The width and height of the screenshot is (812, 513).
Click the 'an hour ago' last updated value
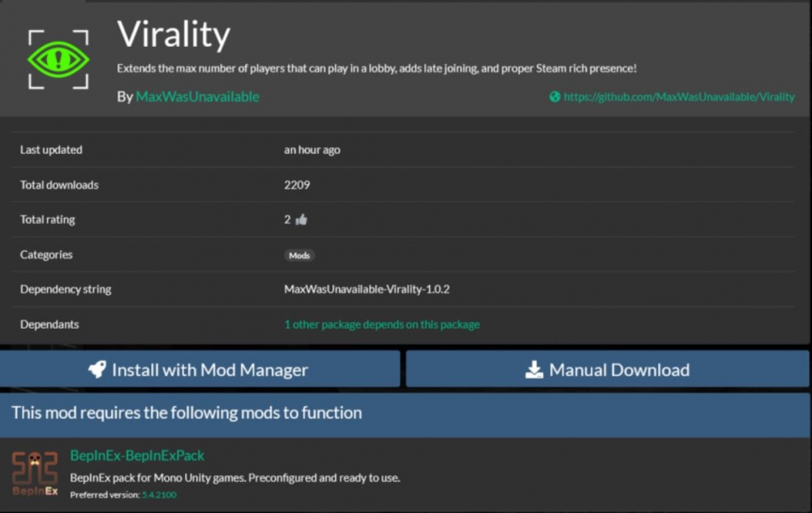pos(312,150)
